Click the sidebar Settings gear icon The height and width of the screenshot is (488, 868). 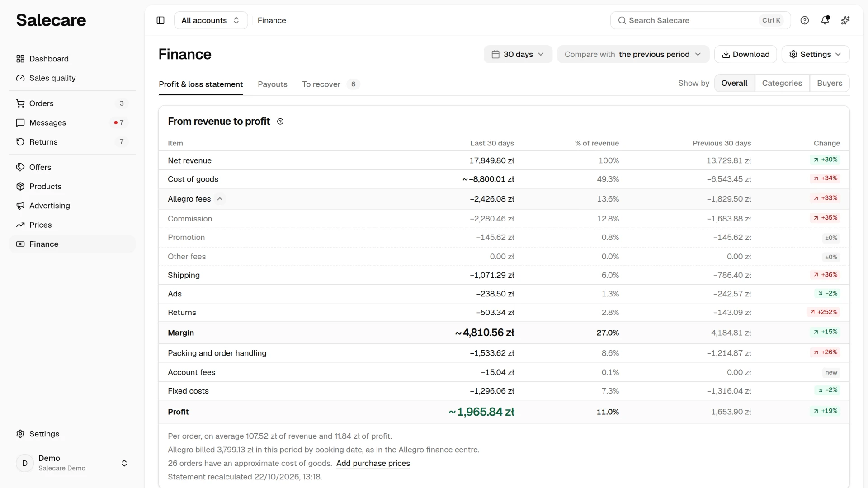click(20, 434)
